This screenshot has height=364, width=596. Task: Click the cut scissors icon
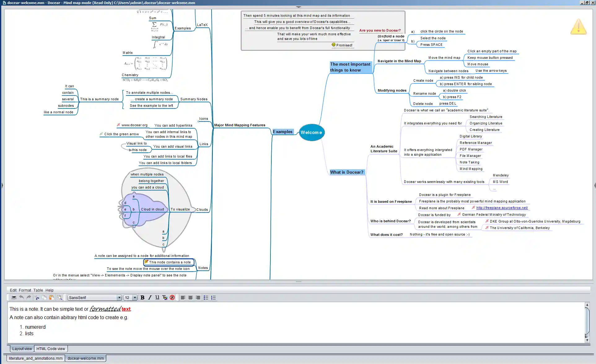[37, 297]
